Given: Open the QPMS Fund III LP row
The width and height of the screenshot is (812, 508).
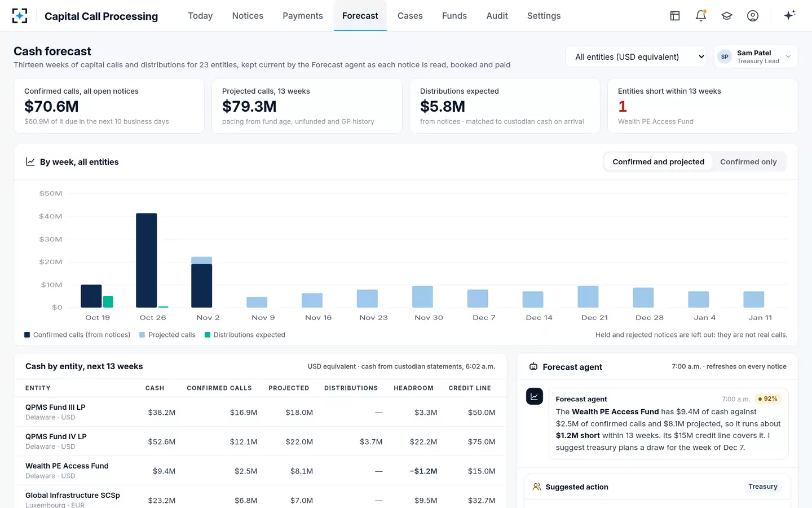Looking at the screenshot, I should [261, 412].
